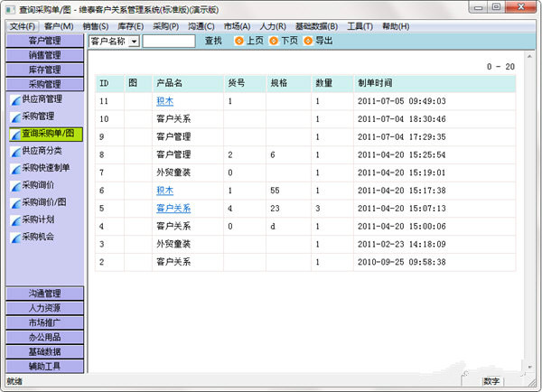This screenshot has height=392, width=542.
Task: Open the 客户名称 search field dropdown
Action: point(134,42)
